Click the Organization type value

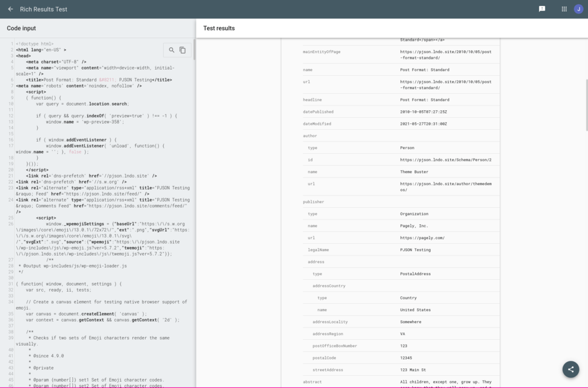[414, 214]
